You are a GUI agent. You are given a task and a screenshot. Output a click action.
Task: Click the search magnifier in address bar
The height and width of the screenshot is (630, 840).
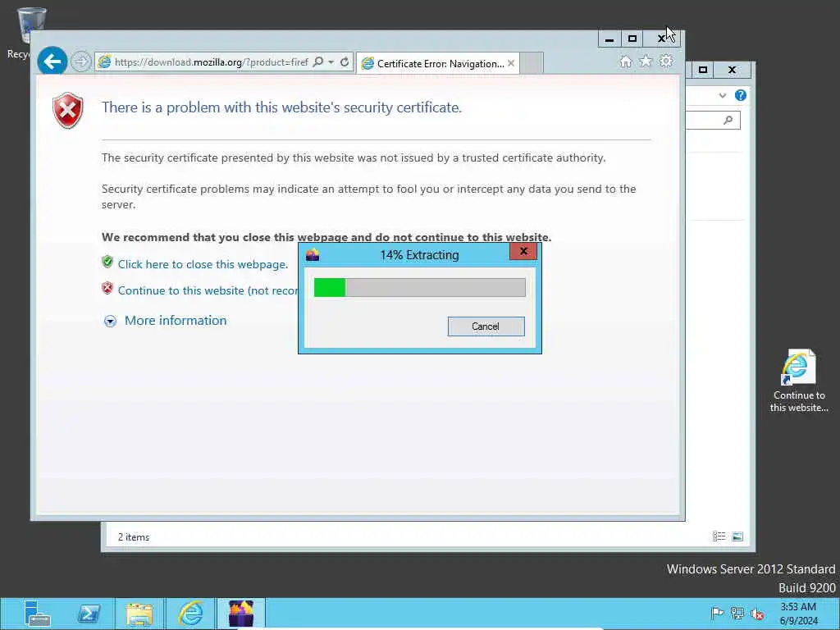click(317, 62)
